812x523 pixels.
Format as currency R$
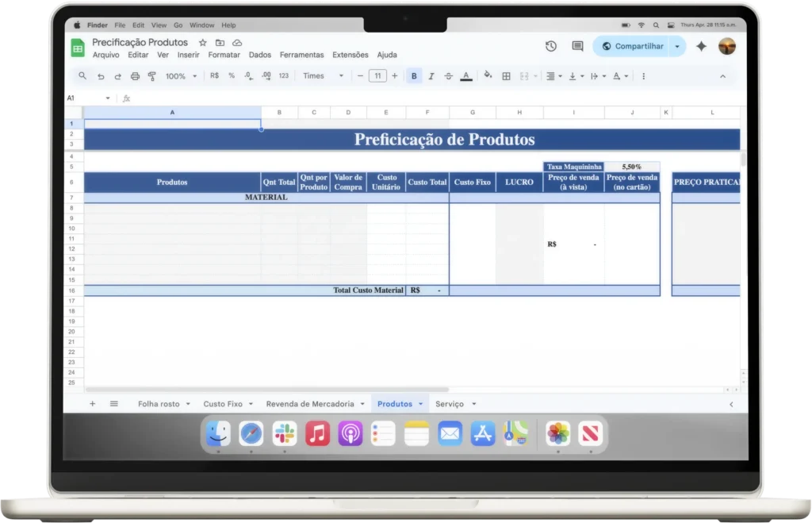[x=214, y=75]
